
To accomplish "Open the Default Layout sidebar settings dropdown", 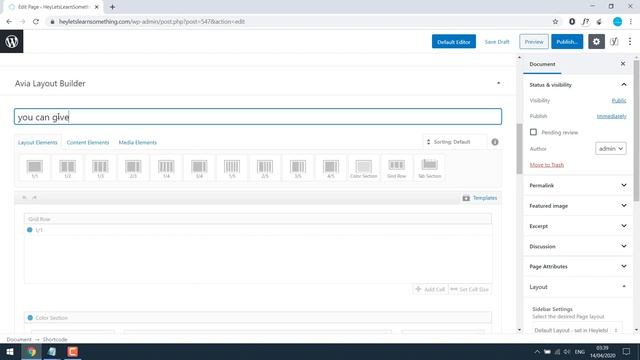I will (x=577, y=330).
